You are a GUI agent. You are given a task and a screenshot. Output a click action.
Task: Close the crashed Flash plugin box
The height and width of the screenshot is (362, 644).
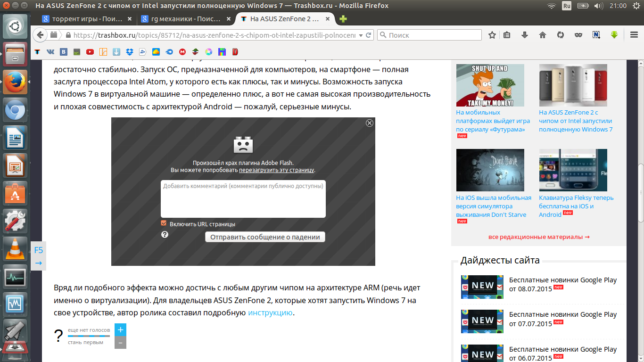[x=370, y=123]
